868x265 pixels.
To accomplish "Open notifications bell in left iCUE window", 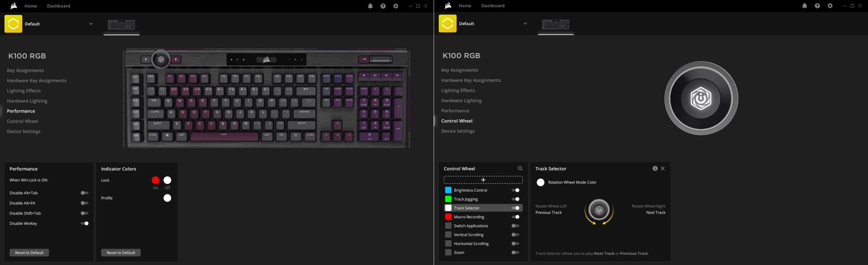I will (370, 6).
